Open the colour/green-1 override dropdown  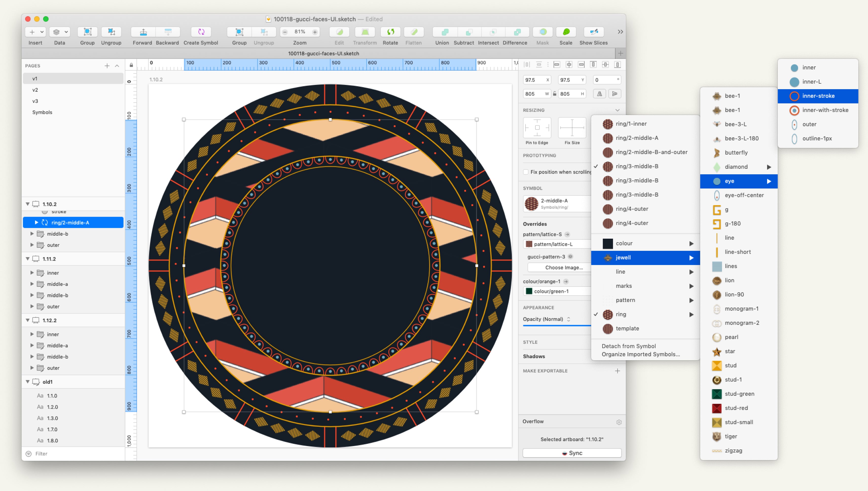(x=557, y=291)
